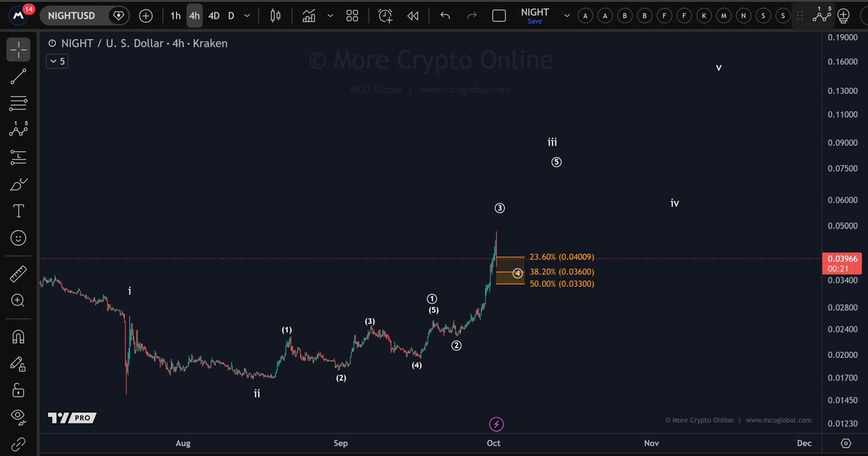Toggle Magnet mode

[19, 337]
